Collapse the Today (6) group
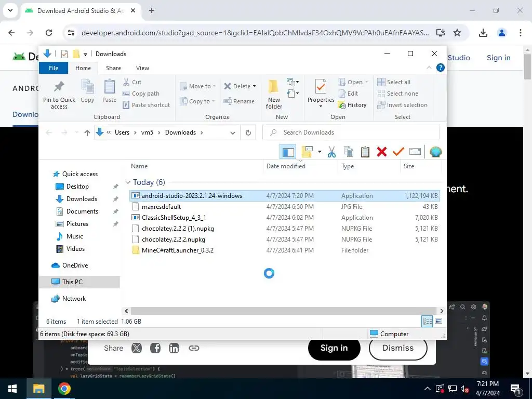 (128, 182)
